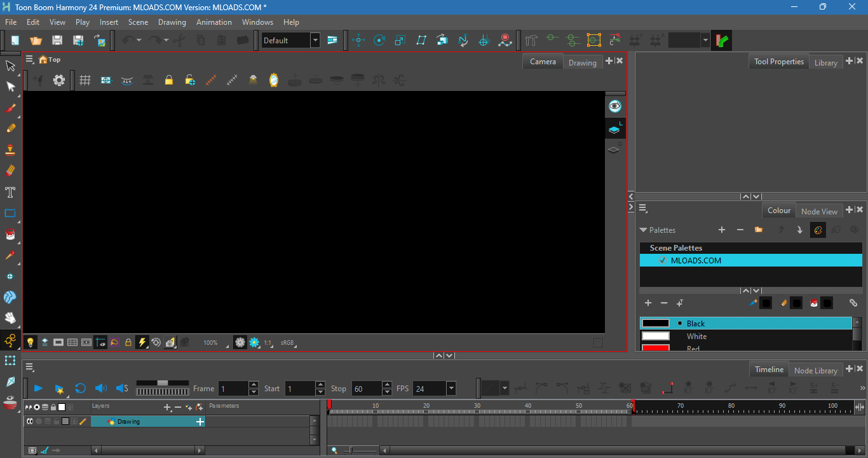Toggle the grid display in camera view
868x458 pixels.
click(85, 80)
